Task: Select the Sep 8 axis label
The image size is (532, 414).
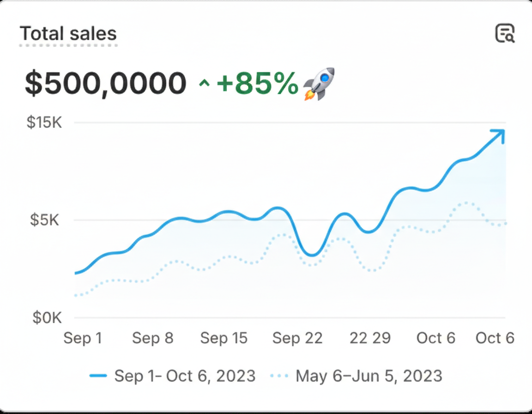Action: [x=152, y=338]
